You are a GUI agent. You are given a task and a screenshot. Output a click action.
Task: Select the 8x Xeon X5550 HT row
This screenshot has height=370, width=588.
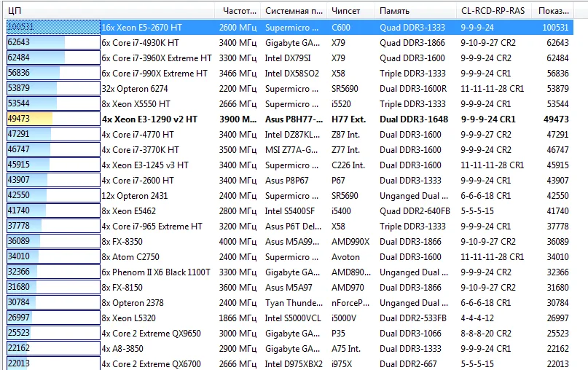coord(290,104)
